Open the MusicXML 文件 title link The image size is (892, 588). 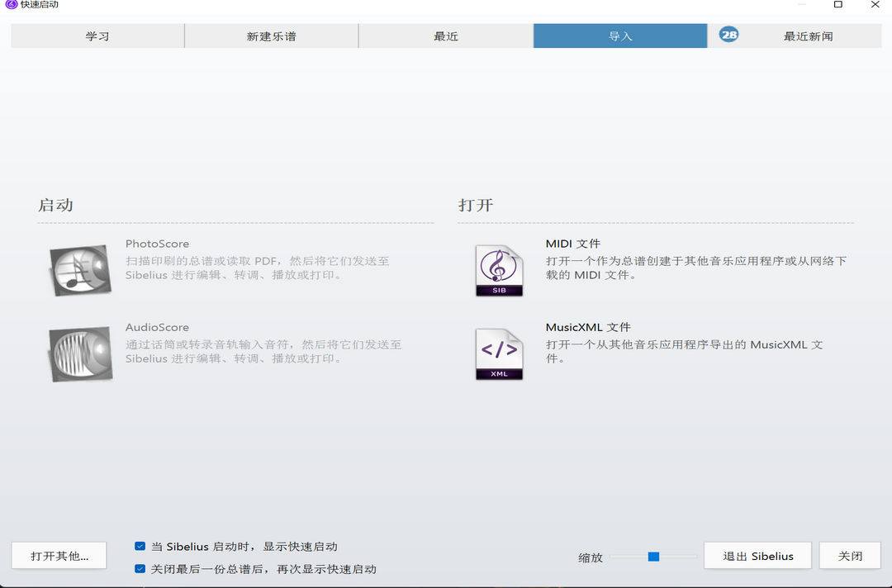click(587, 327)
